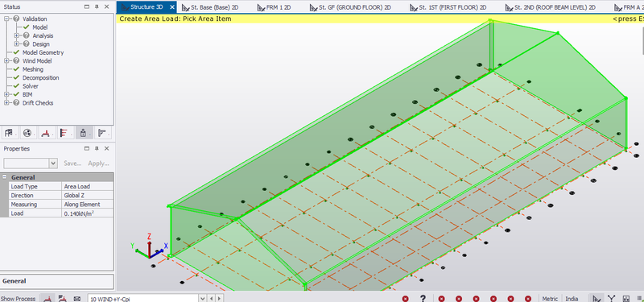The height and width of the screenshot is (302, 644).
Task: Click the circular groups icon in panel toolbar
Action: (27, 133)
